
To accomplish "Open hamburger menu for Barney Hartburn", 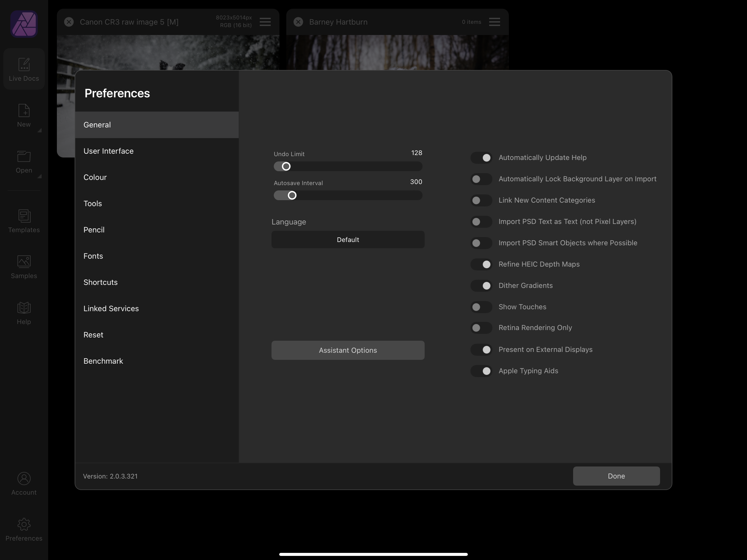I will (x=494, y=22).
